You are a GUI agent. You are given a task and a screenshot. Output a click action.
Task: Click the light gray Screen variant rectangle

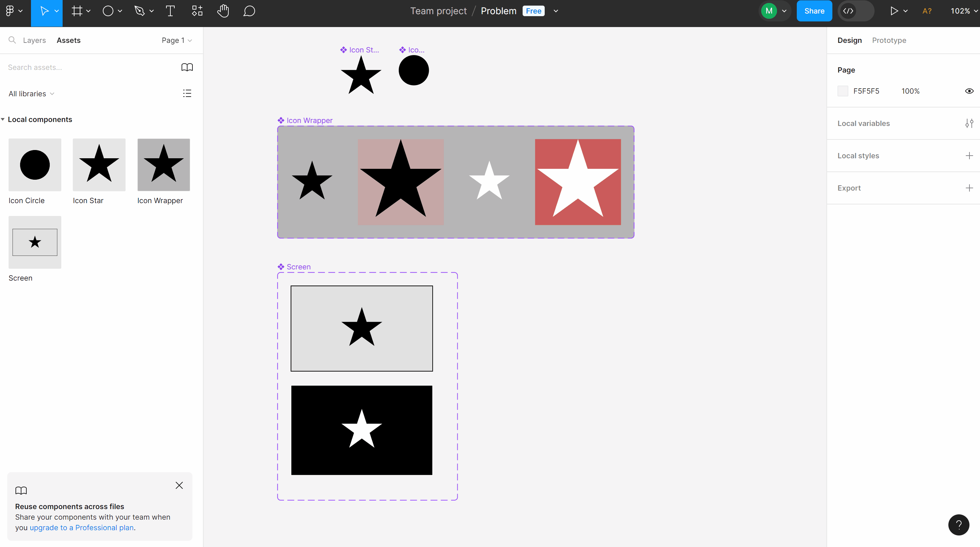pos(362,328)
